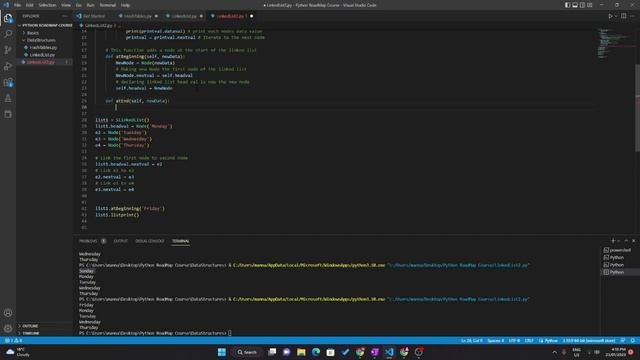
Task: Open Explorer More Actions ellipsis
Action: (x=65, y=16)
